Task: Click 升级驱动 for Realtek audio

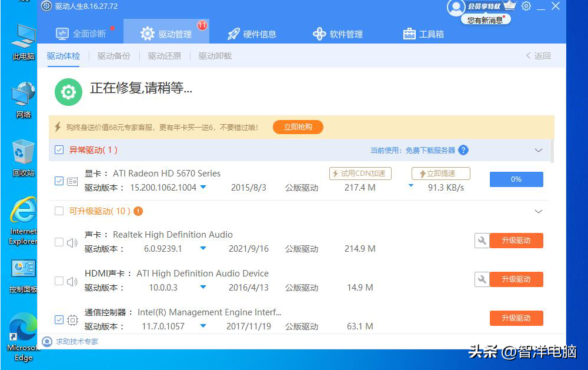Action: click(x=516, y=241)
